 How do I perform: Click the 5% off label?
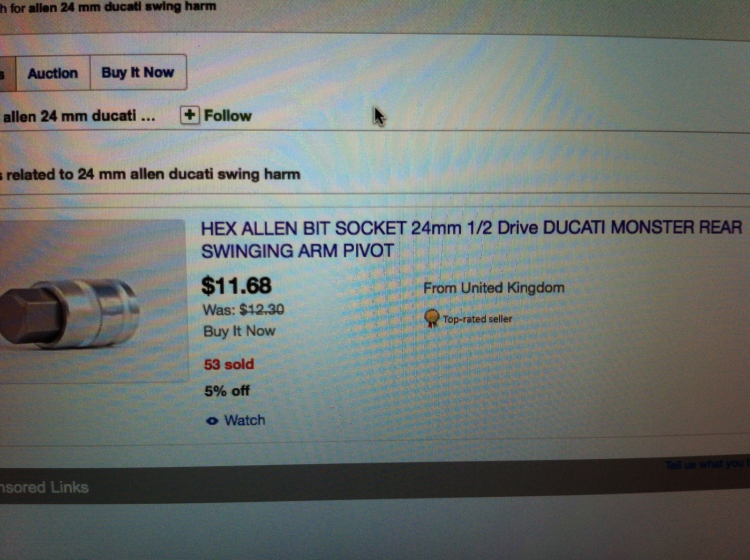coord(227,391)
